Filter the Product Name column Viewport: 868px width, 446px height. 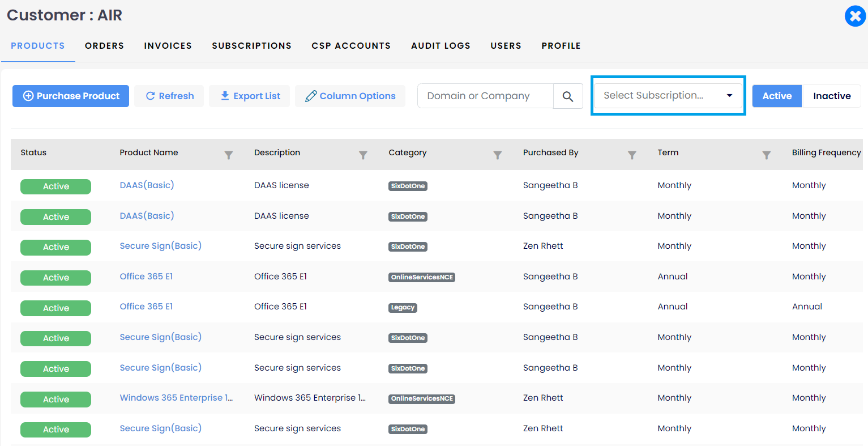[x=229, y=155]
